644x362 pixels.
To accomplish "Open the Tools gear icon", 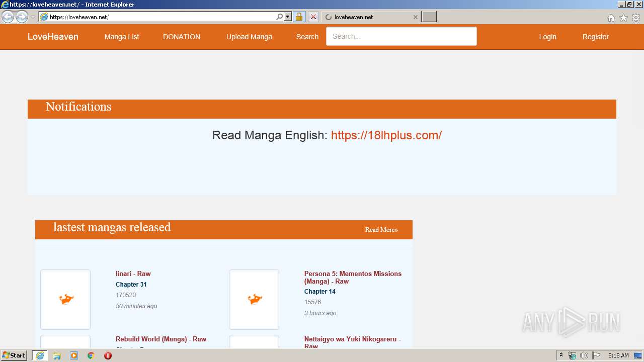I will click(x=636, y=18).
